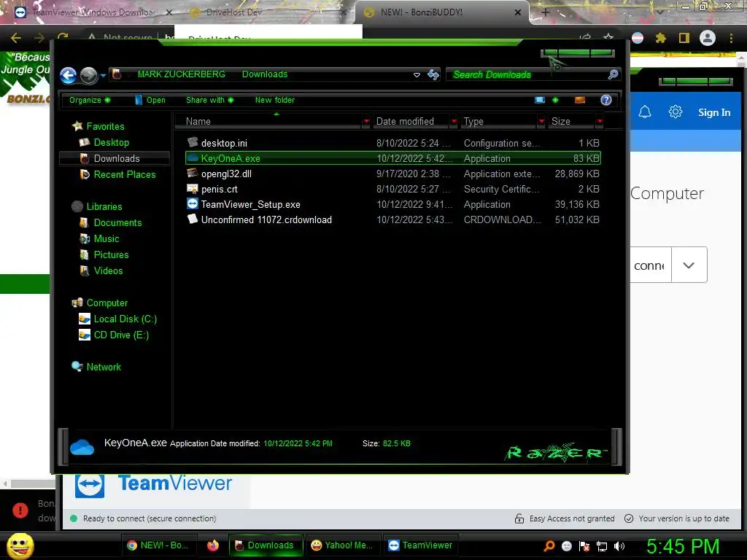Click the volume speaker tray icon

(x=619, y=546)
